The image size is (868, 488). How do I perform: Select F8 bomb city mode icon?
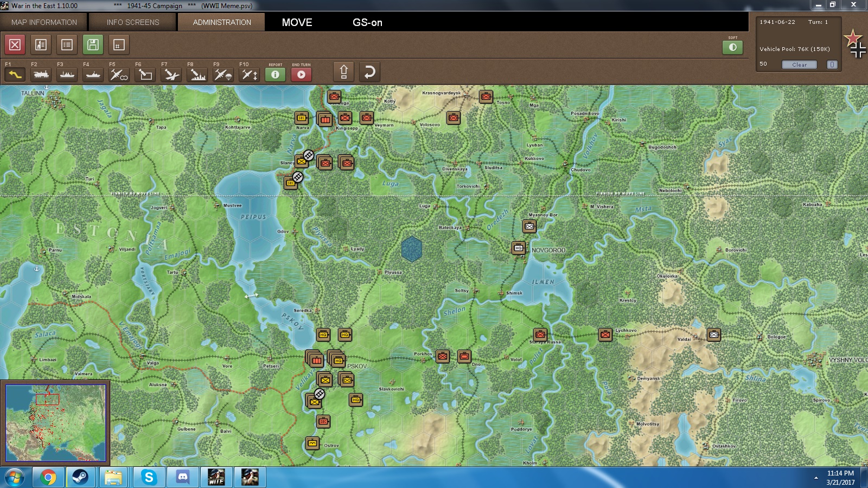coord(197,74)
